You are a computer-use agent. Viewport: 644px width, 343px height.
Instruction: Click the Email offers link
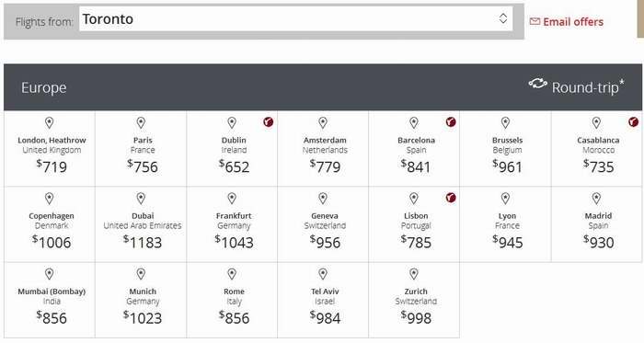(573, 22)
